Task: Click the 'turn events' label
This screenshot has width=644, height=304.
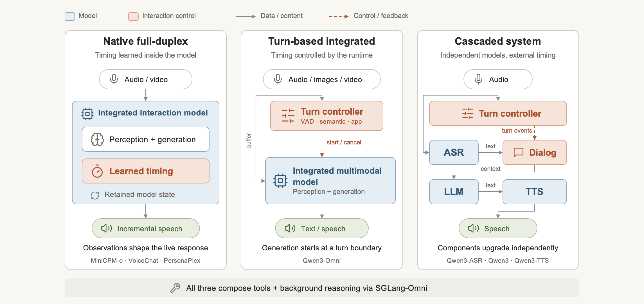Action: pyautogui.click(x=517, y=131)
